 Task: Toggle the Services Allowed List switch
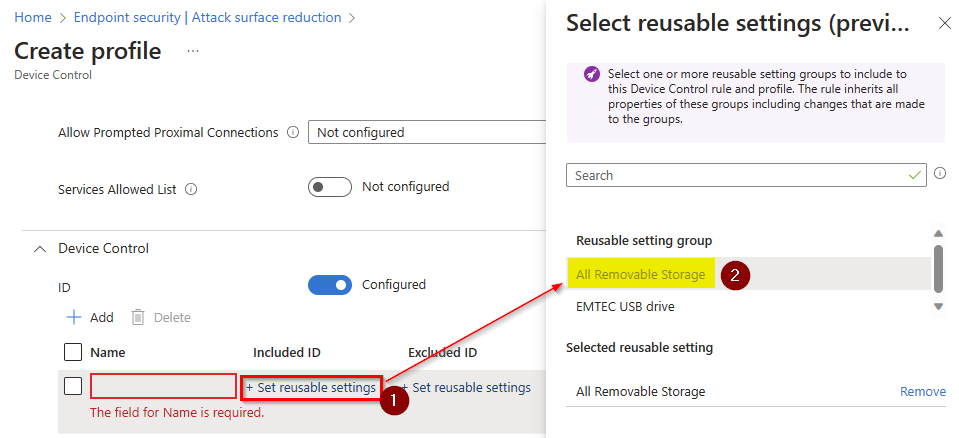click(x=330, y=187)
